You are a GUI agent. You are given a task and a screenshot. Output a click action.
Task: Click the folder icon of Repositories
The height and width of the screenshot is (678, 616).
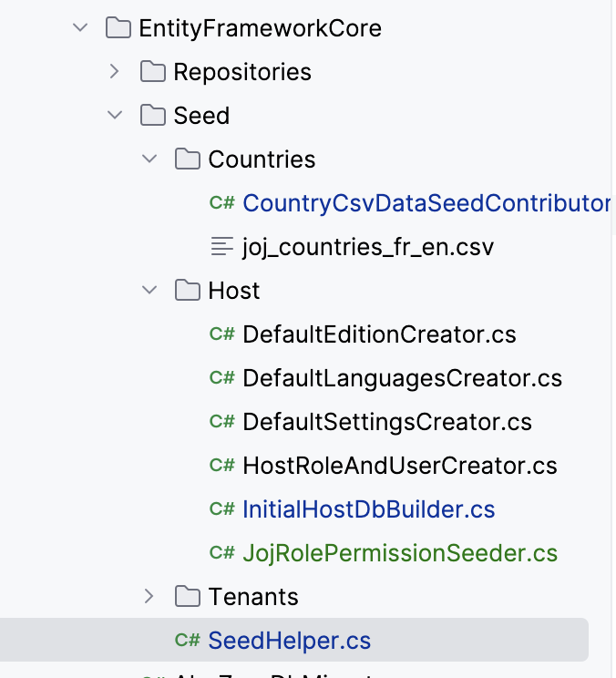pos(152,72)
